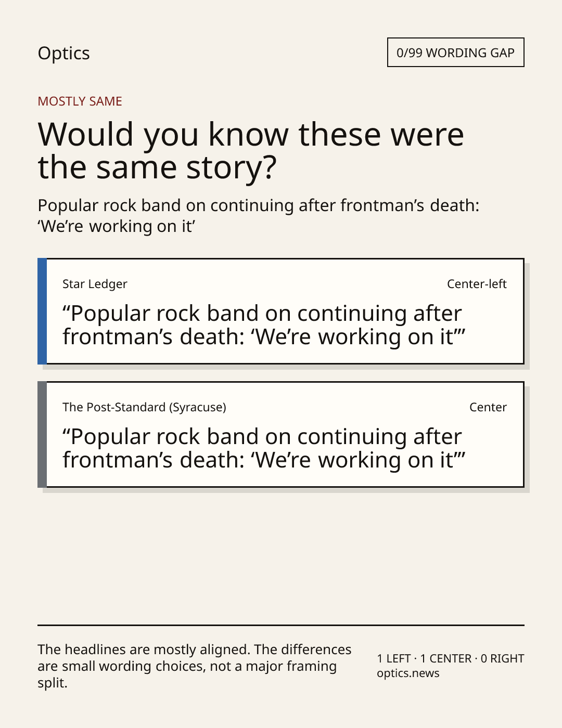Click the main headline 'Would you know these were'
The image size is (562, 728).
tap(251, 134)
